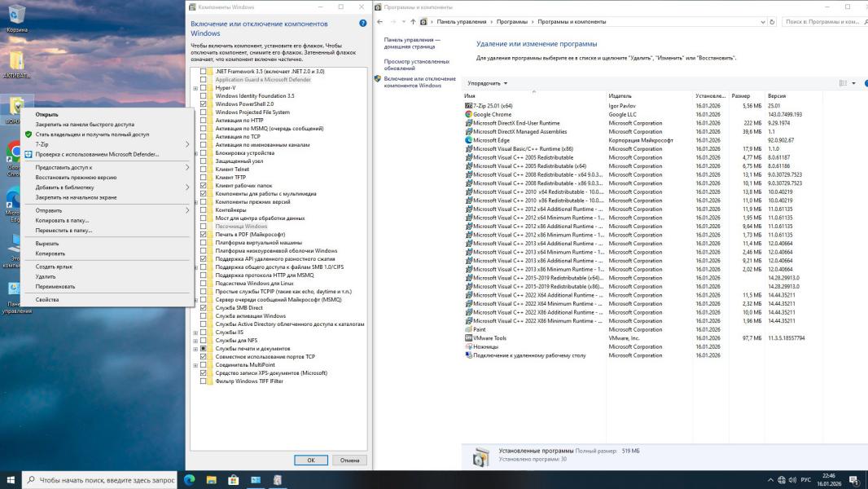The image size is (868, 489).
Task: Choose Свойства in the context menu
Action: (47, 299)
